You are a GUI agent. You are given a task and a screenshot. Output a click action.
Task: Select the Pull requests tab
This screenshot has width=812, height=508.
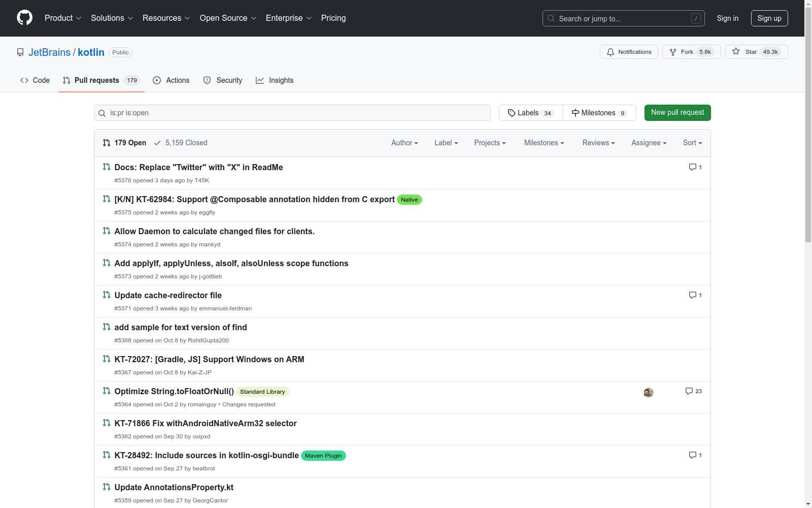[x=101, y=80]
